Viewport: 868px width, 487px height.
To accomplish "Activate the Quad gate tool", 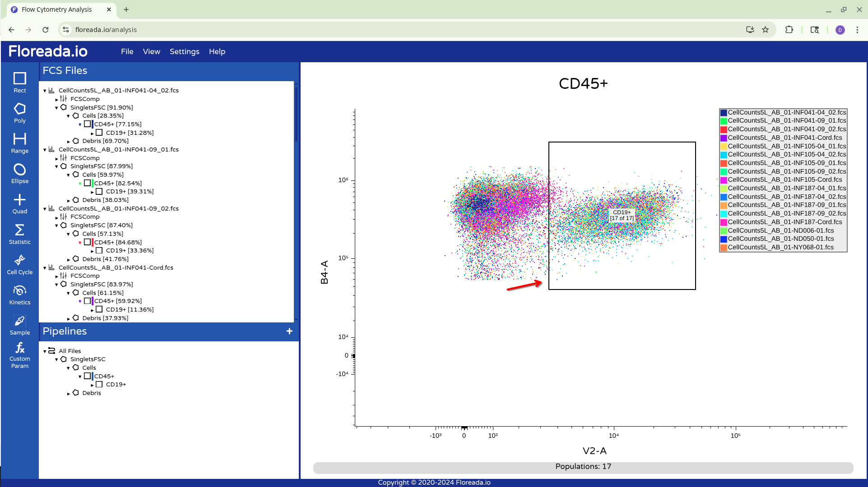I will (x=19, y=203).
